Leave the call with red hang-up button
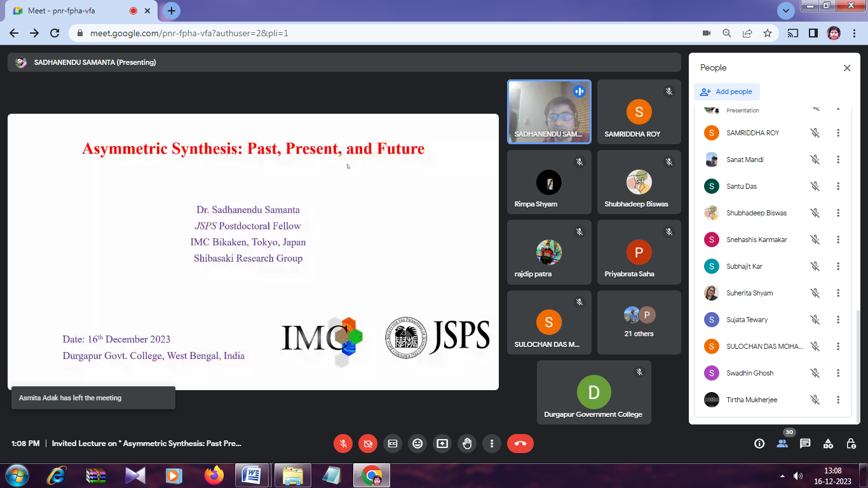Screen dimensions: 868x488 tap(520, 444)
